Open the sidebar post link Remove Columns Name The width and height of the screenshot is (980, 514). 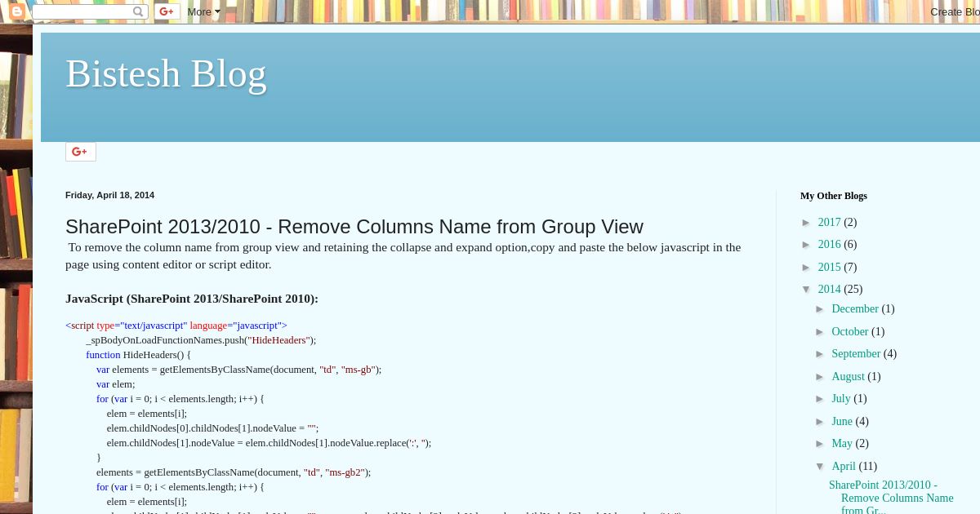(x=891, y=497)
